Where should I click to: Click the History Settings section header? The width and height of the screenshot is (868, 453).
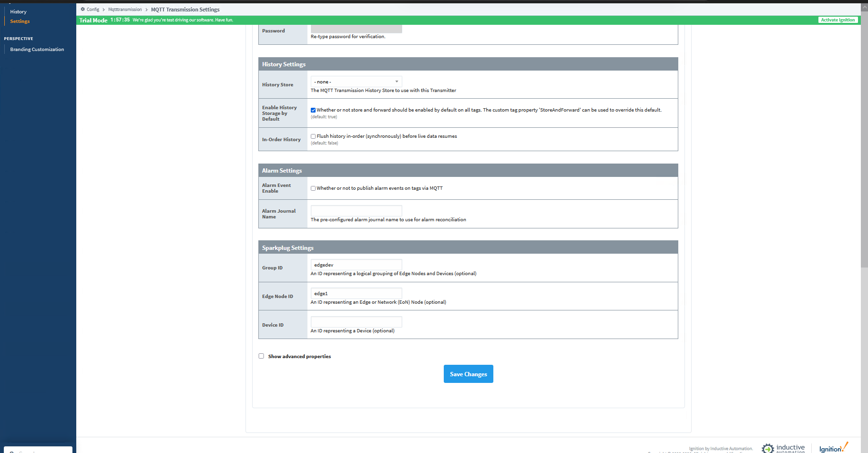(x=468, y=64)
